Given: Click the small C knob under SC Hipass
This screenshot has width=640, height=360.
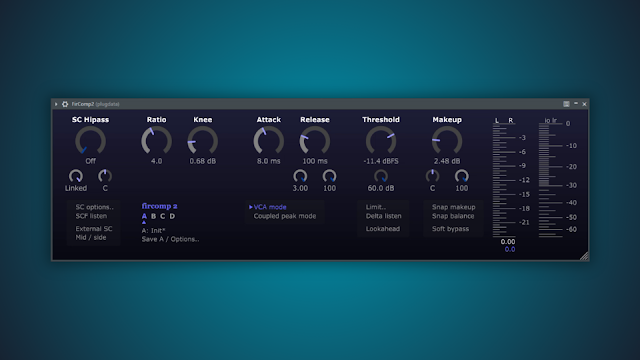Looking at the screenshot, I should pyautogui.click(x=105, y=176).
